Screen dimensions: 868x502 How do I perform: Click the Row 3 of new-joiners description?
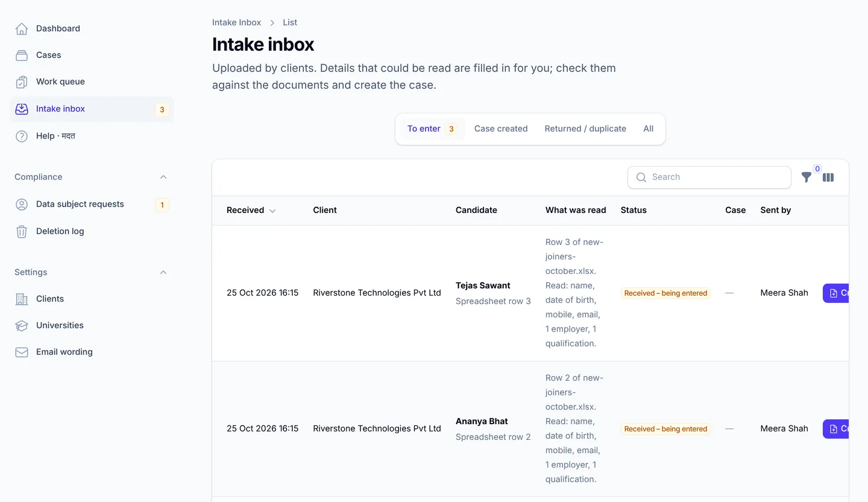click(574, 293)
